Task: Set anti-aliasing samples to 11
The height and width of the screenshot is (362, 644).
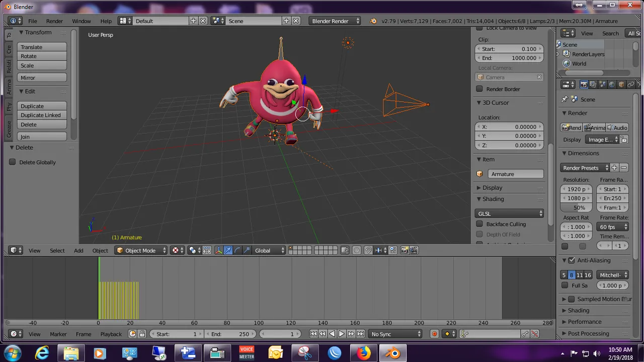Action: [580, 275]
